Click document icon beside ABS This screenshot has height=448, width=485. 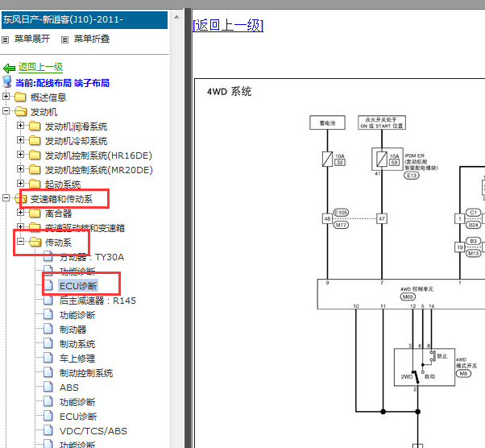(48, 387)
